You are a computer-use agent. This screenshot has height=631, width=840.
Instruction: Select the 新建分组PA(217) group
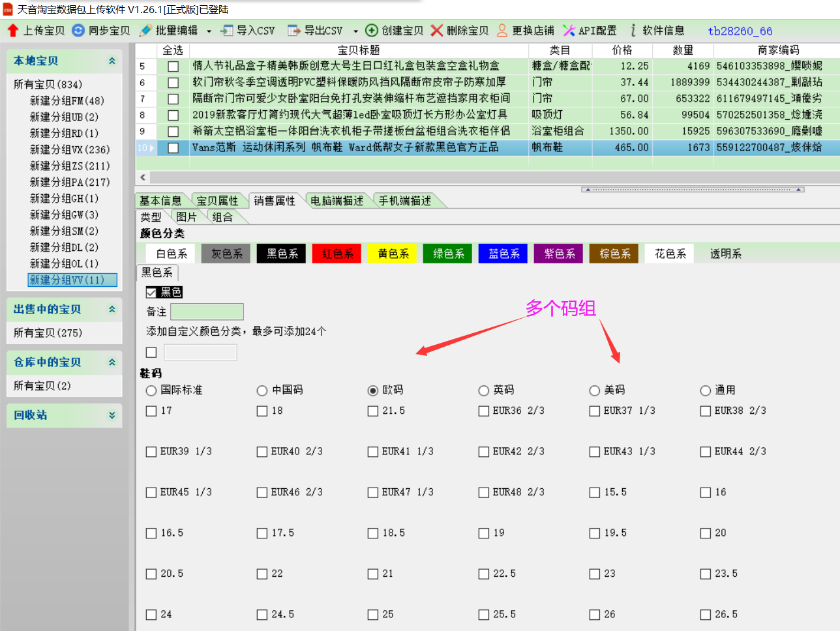coord(70,183)
